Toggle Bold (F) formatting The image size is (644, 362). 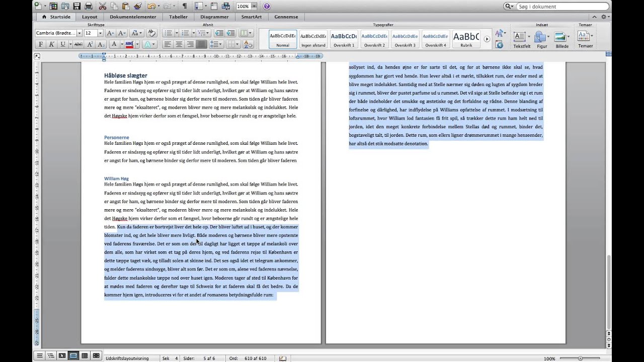41,44
